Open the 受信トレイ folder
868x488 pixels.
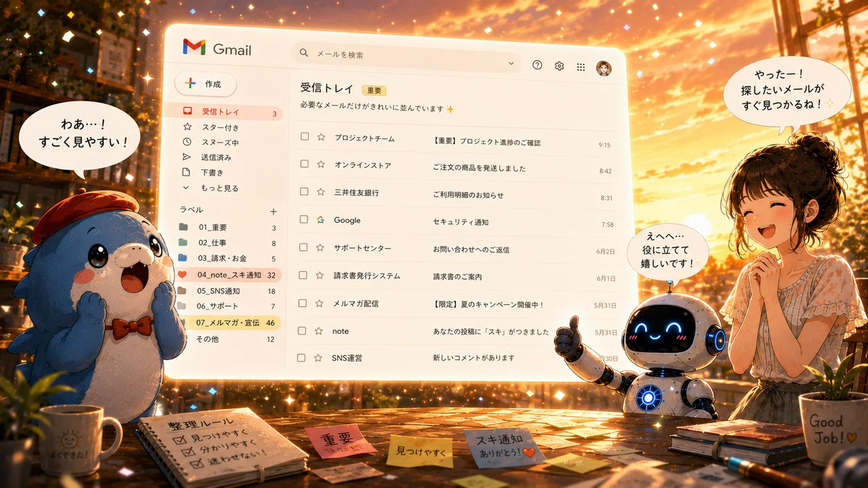223,112
